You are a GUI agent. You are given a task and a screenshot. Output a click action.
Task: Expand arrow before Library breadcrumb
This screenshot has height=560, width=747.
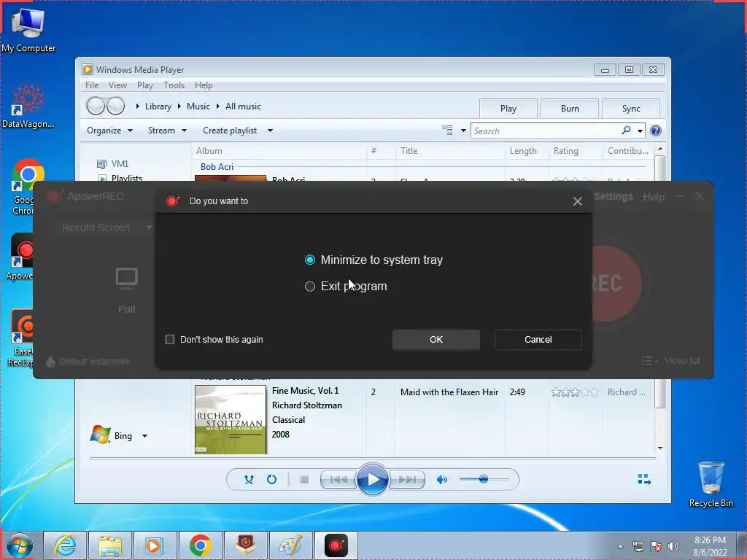[137, 106]
